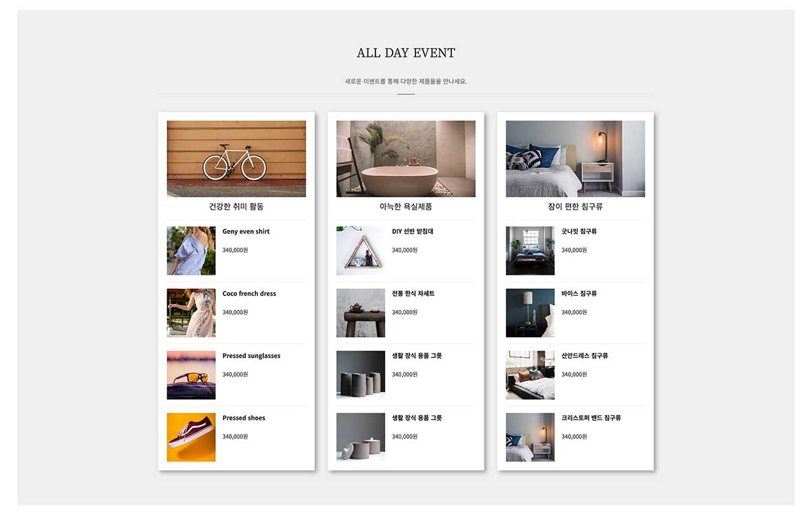Open the bedroom banner image

pos(575,159)
